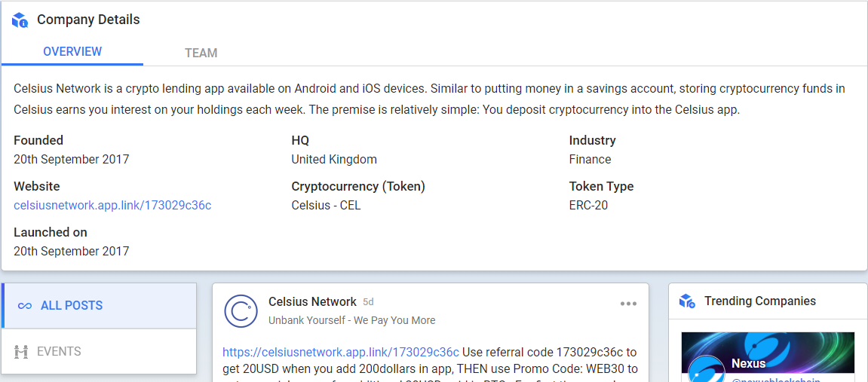Click the infinity icon beside ALL POSTS

(24, 306)
